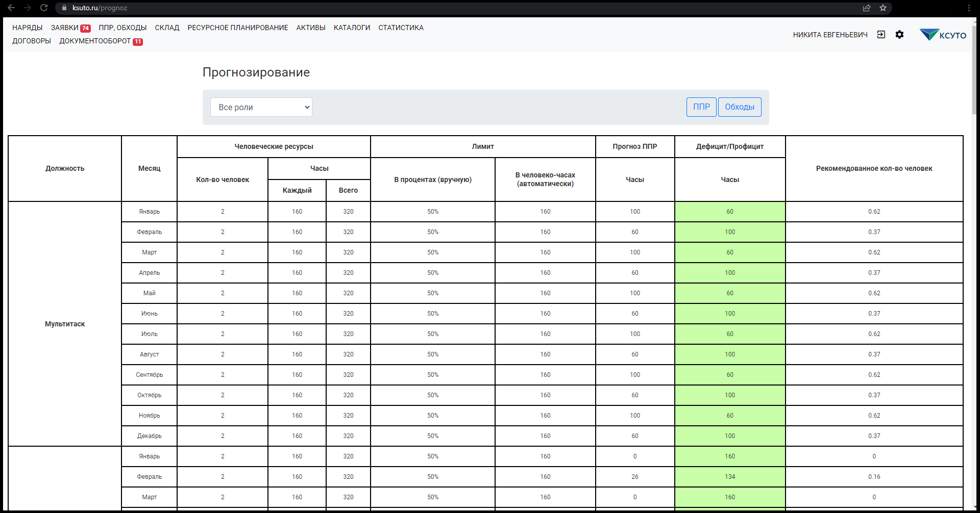This screenshot has width=980, height=513.
Task: Click the КСУТО logo
Action: tap(943, 35)
